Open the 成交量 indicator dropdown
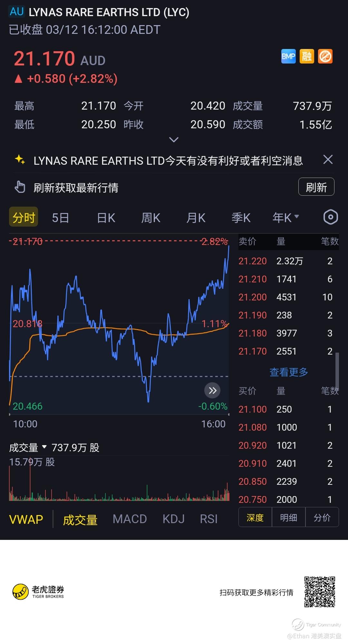This screenshot has width=348, height=644. 28,448
